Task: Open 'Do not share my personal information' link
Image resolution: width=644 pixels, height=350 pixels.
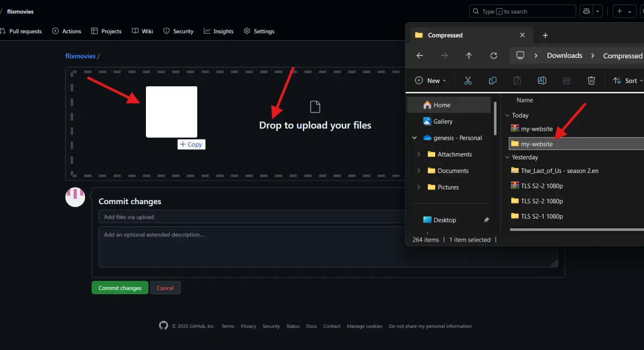Action: click(x=430, y=326)
